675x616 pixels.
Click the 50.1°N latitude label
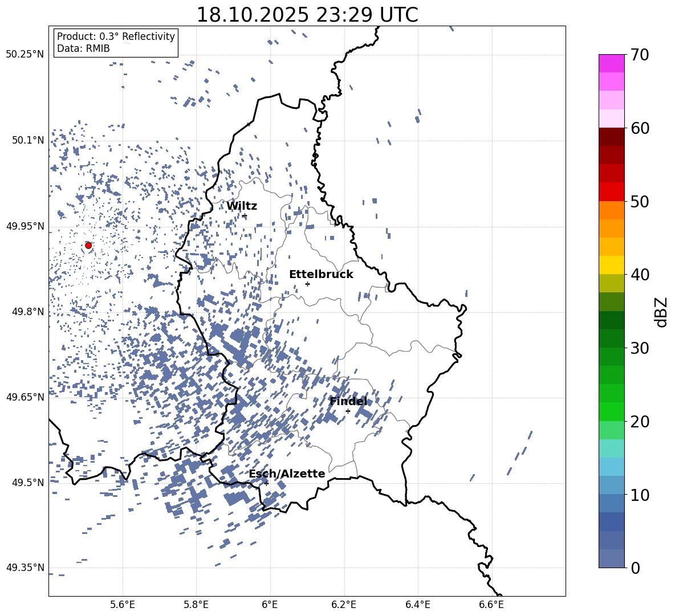click(27, 140)
